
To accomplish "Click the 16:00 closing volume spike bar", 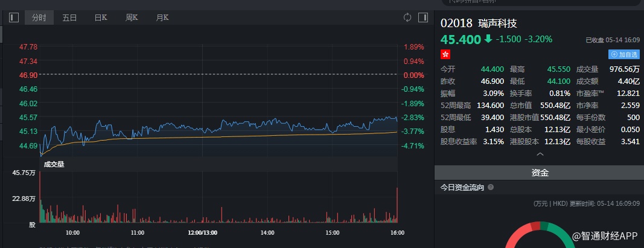I will [397, 205].
